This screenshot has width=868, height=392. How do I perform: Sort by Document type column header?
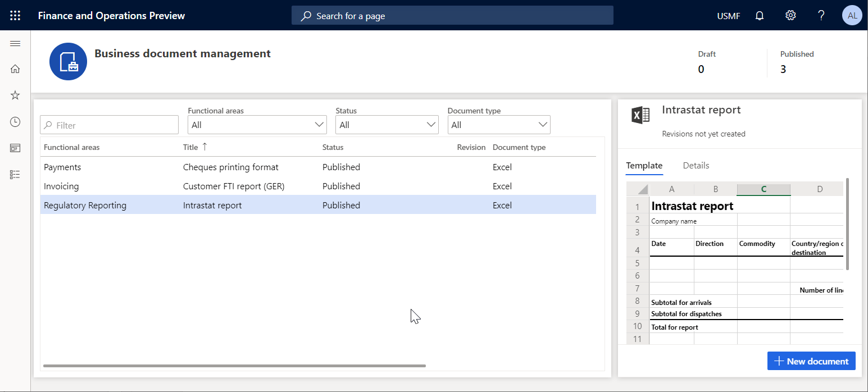click(519, 147)
